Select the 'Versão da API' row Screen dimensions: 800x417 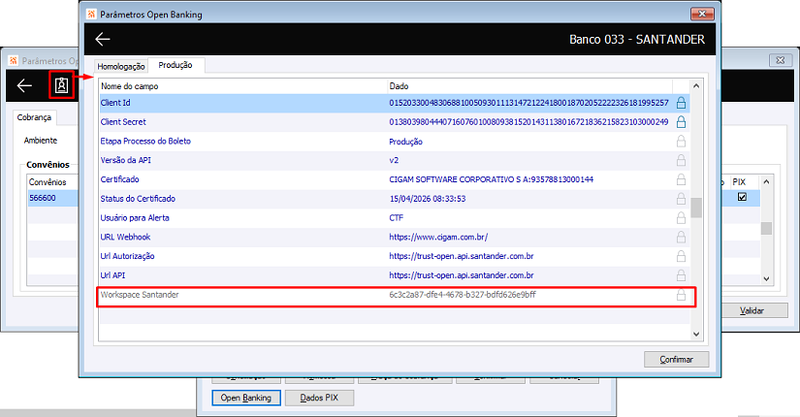coord(394,160)
